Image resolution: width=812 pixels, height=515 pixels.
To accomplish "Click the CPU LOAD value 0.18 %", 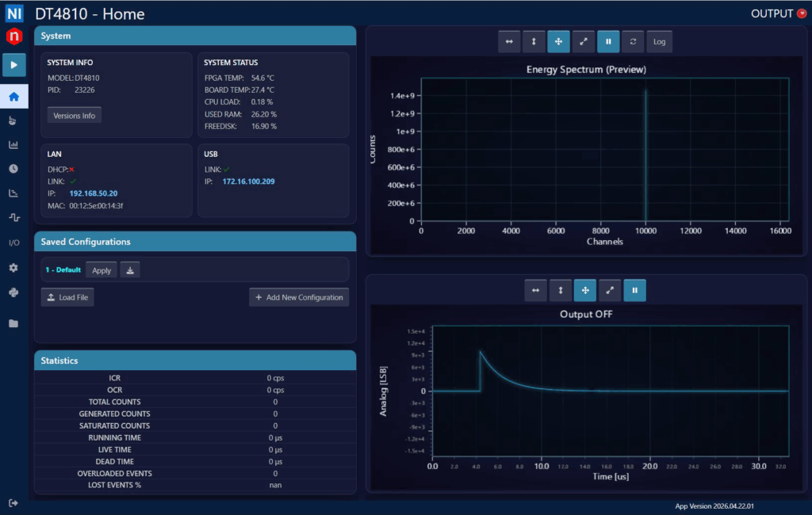I will 262,102.
